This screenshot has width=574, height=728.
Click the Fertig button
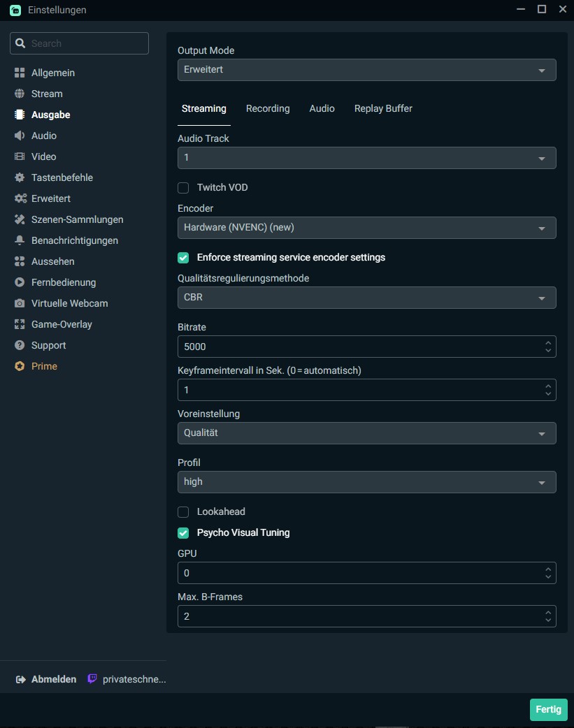coord(548,709)
